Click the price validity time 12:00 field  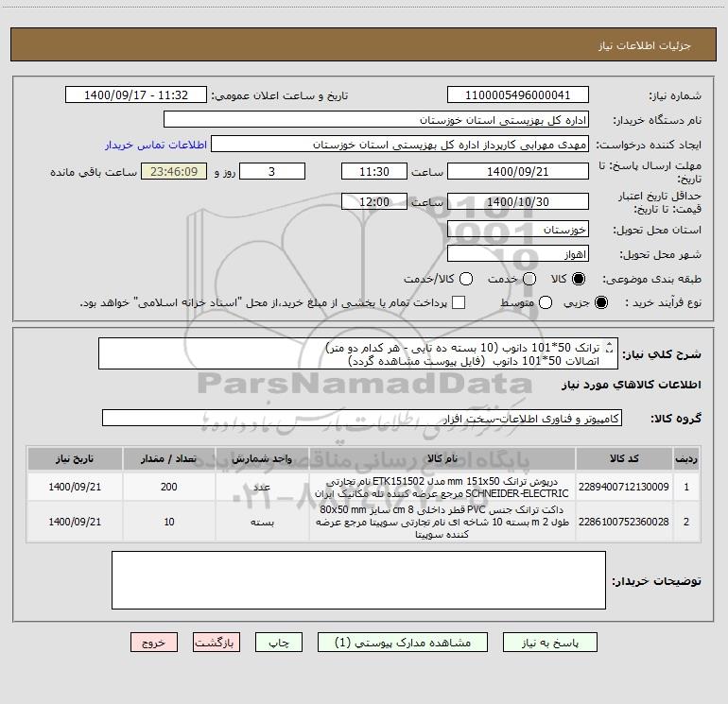374,201
